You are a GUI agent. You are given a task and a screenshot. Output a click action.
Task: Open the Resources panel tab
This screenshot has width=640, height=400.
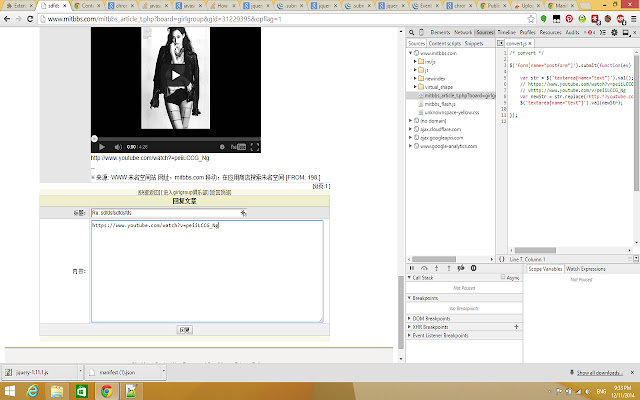[550, 32]
